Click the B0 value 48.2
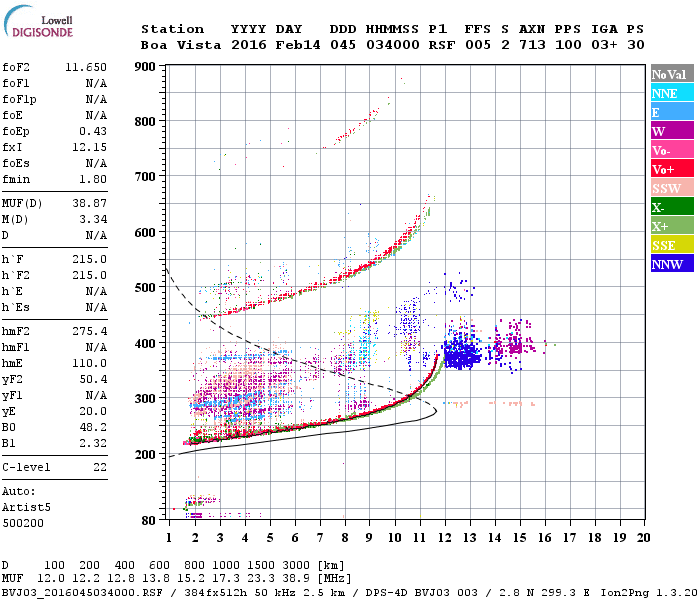This screenshot has height=600, width=700. click(93, 427)
